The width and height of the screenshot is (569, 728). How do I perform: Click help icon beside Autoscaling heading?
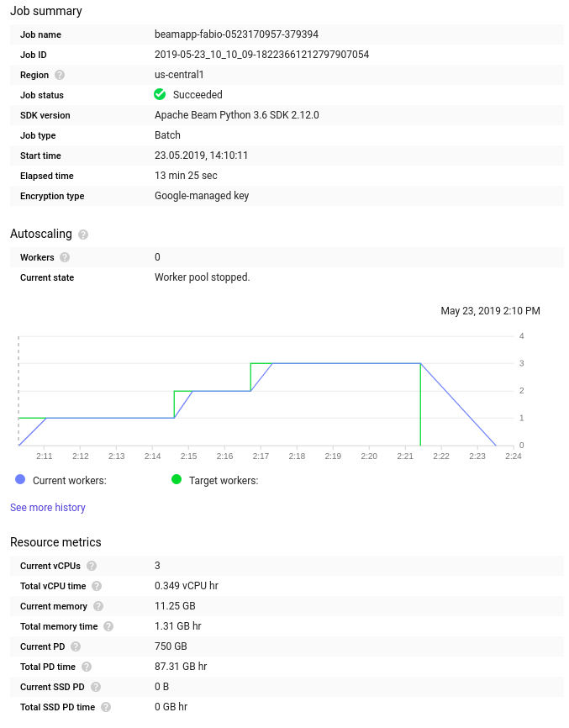pos(83,235)
